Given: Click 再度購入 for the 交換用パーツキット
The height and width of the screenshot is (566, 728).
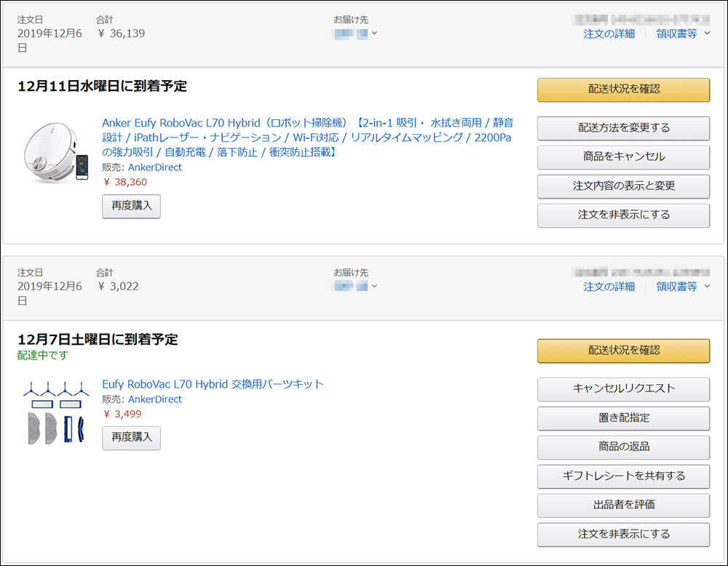Looking at the screenshot, I should pos(131,438).
